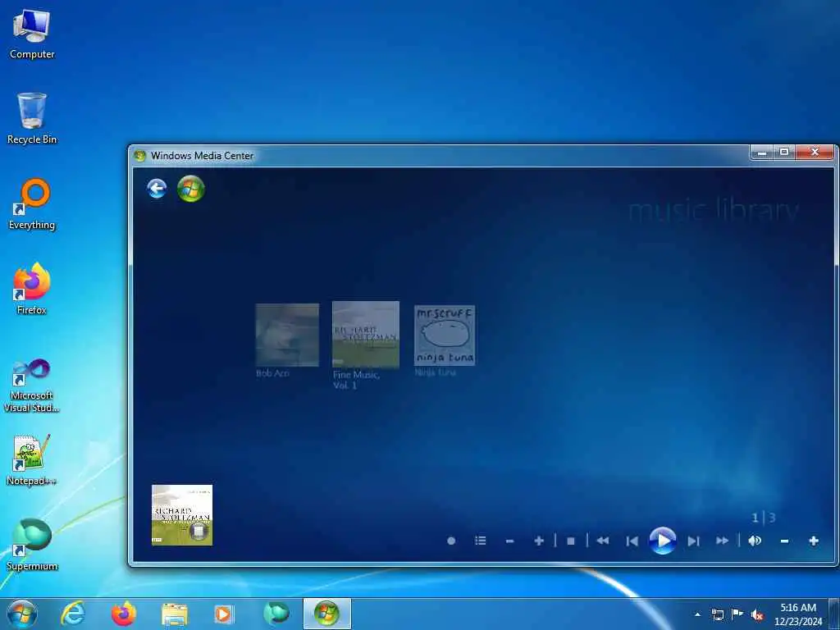The height and width of the screenshot is (630, 840).
Task: Open the clock showing 5:16 AM
Action: pyautogui.click(x=798, y=614)
